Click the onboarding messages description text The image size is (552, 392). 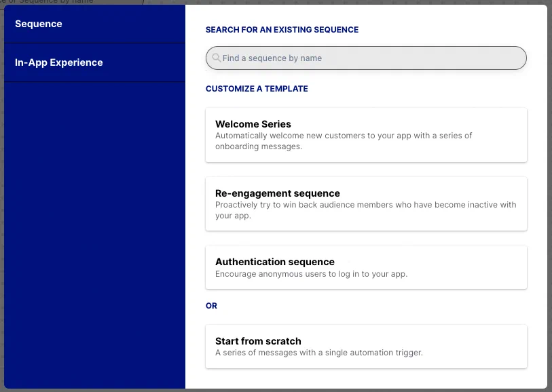344,141
